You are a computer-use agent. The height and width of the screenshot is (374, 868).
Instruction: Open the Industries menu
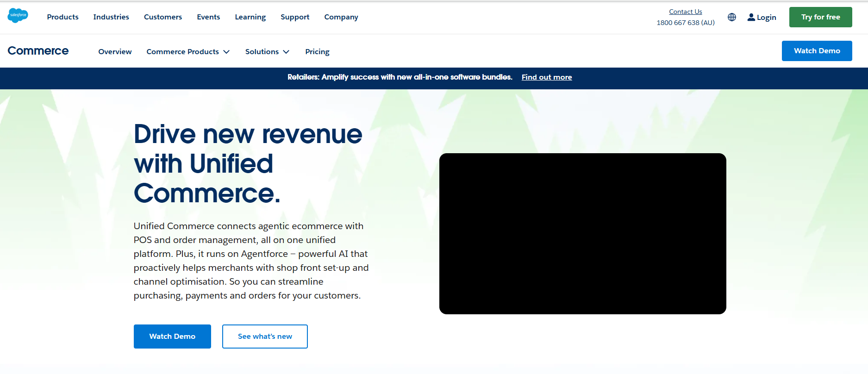111,17
